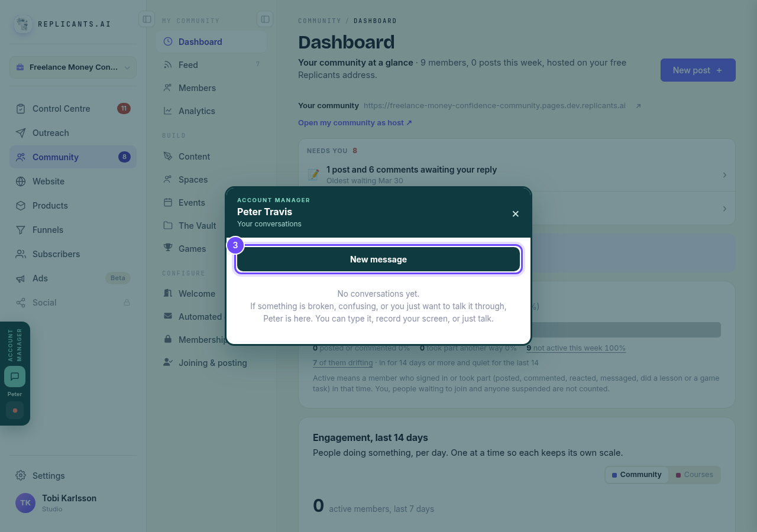Click the New message button
This screenshot has height=532, width=757.
pyautogui.click(x=378, y=259)
